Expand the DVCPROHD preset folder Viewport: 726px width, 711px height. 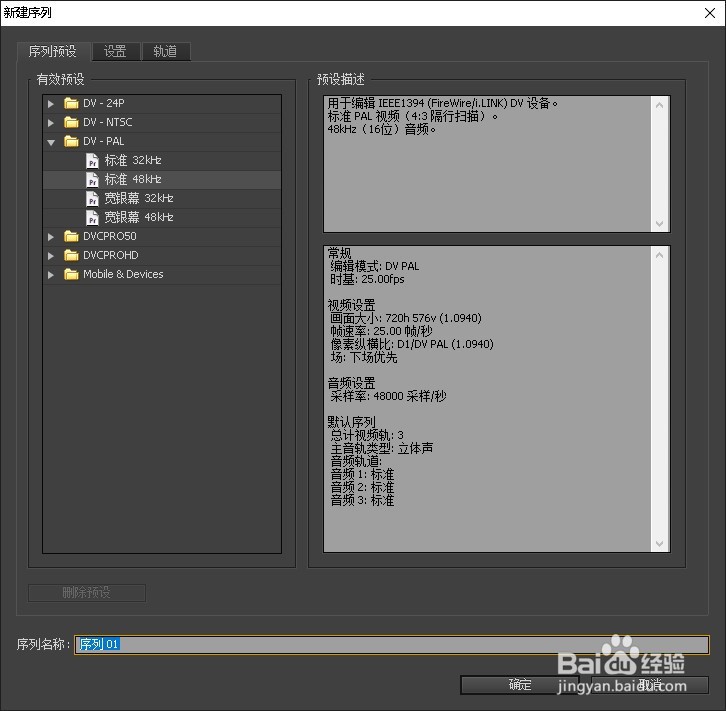pyautogui.click(x=51, y=256)
